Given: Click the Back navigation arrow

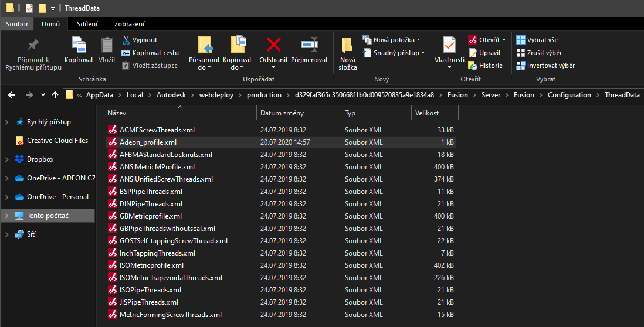Looking at the screenshot, I should point(12,95).
